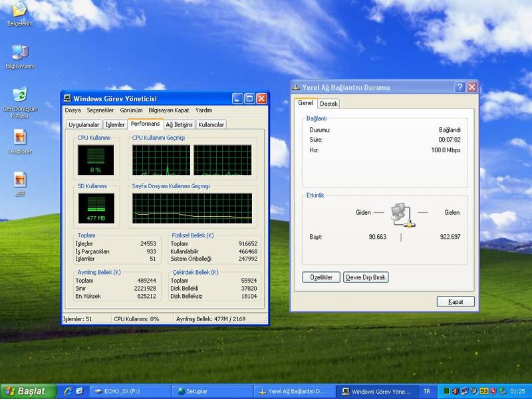Open the Başlat start menu
Viewport: 532px width, 399px height.
[x=28, y=391]
